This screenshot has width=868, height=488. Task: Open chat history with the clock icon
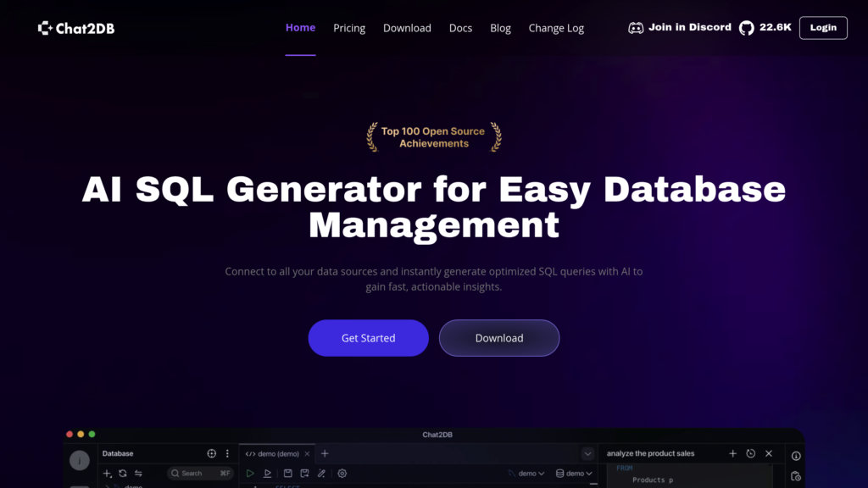(750, 453)
